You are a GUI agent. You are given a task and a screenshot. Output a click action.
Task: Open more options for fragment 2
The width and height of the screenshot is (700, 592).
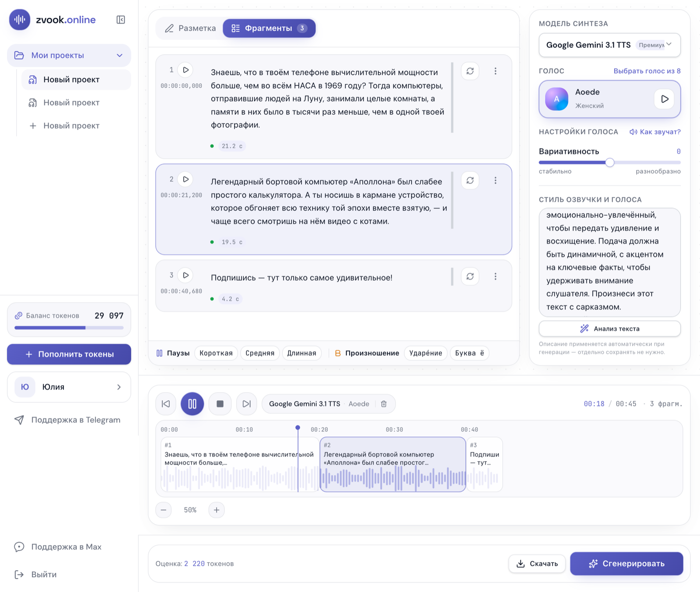(495, 181)
